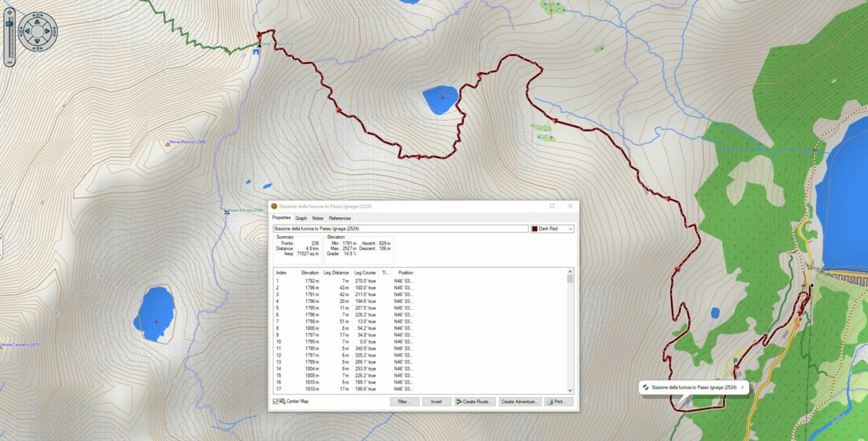The width and height of the screenshot is (868, 441).
Task: Click the pan up arrow on the compass control
Action: pyautogui.click(x=37, y=22)
